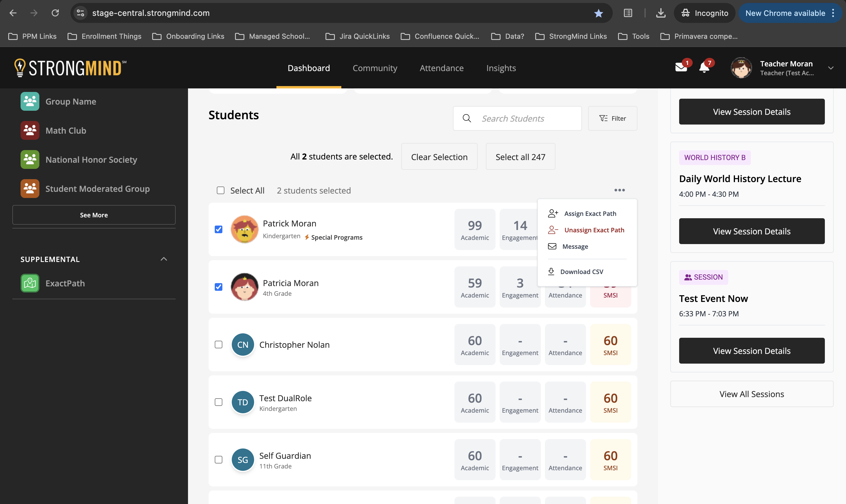Open Chrome downloads icon
This screenshot has width=846, height=504.
pos(661,13)
